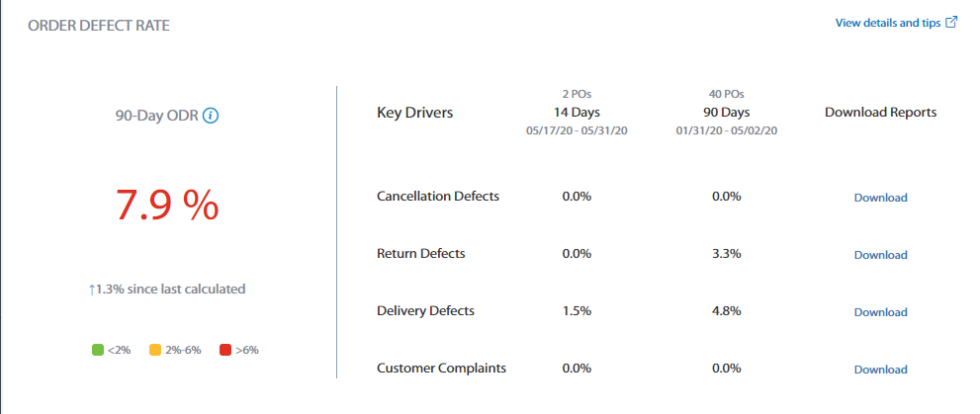This screenshot has width=980, height=414.
Task: Click the 1.3% since last calculated text
Action: [x=167, y=290]
